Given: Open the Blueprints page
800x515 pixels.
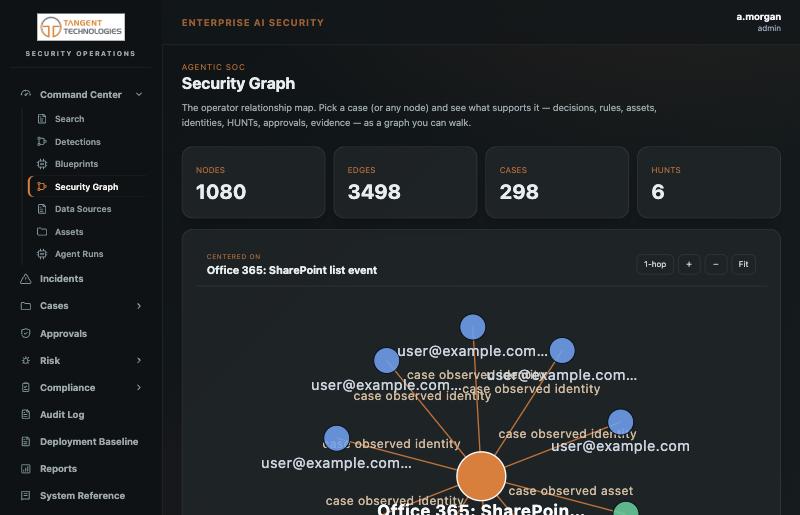Looking at the screenshot, I should (77, 164).
